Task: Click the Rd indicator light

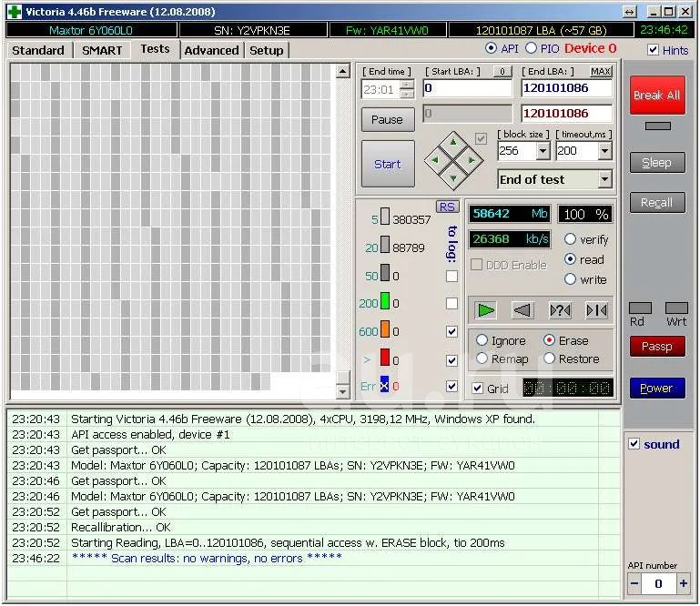Action: pyautogui.click(x=640, y=308)
